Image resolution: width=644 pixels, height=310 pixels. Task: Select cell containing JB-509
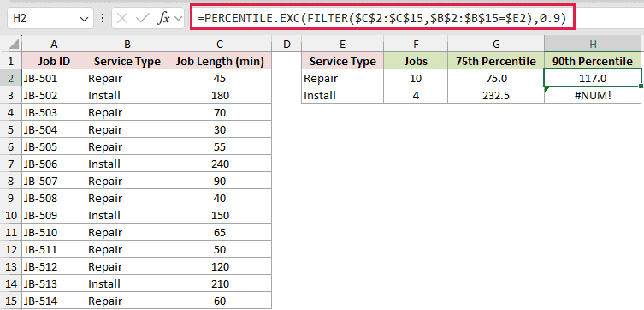[54, 216]
